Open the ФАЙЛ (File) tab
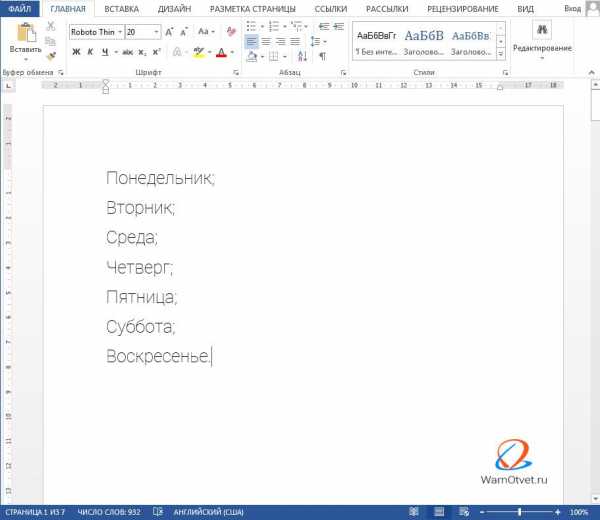The image size is (600, 520). 20,8
